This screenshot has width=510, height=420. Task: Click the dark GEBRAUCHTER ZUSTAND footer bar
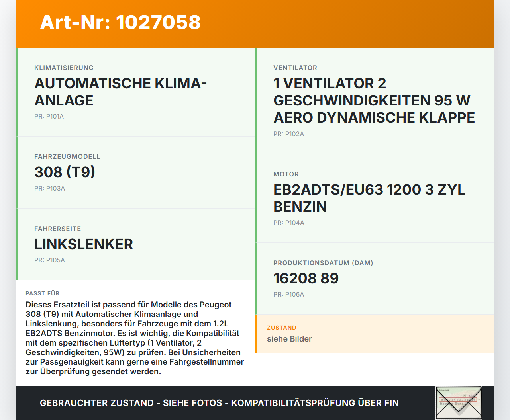pyautogui.click(x=219, y=402)
